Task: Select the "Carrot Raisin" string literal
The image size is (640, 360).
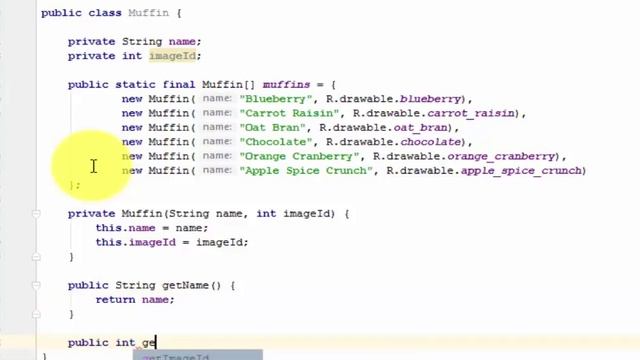Action: tap(289, 113)
